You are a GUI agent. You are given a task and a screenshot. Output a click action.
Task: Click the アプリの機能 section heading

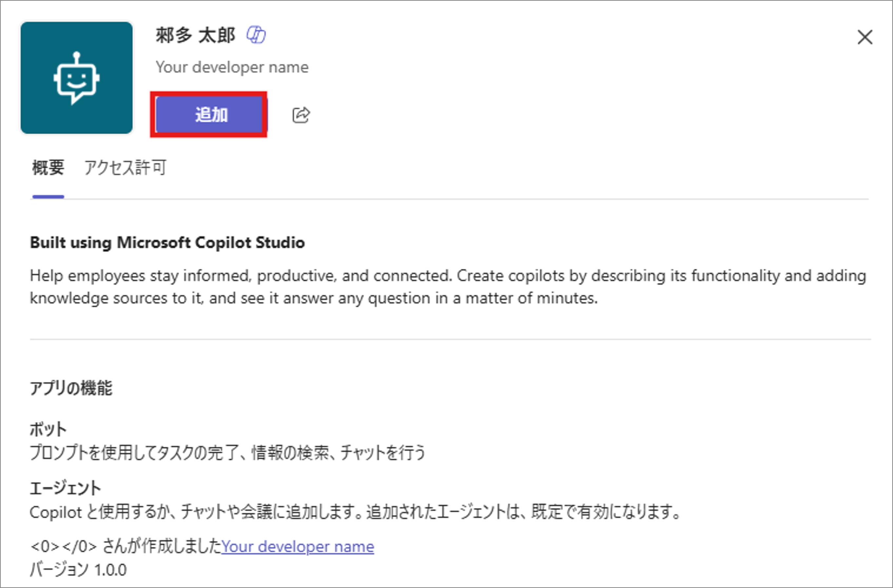point(71,388)
